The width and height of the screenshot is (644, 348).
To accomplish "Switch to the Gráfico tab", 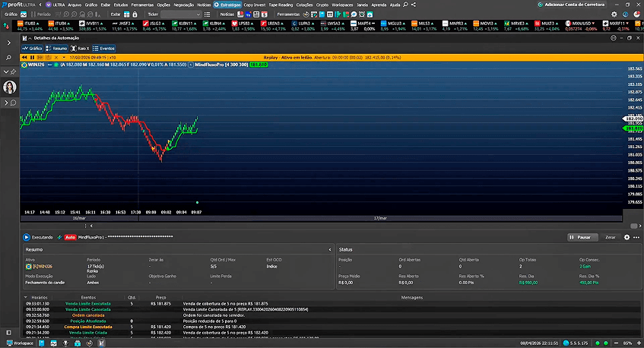I will 32,49.
